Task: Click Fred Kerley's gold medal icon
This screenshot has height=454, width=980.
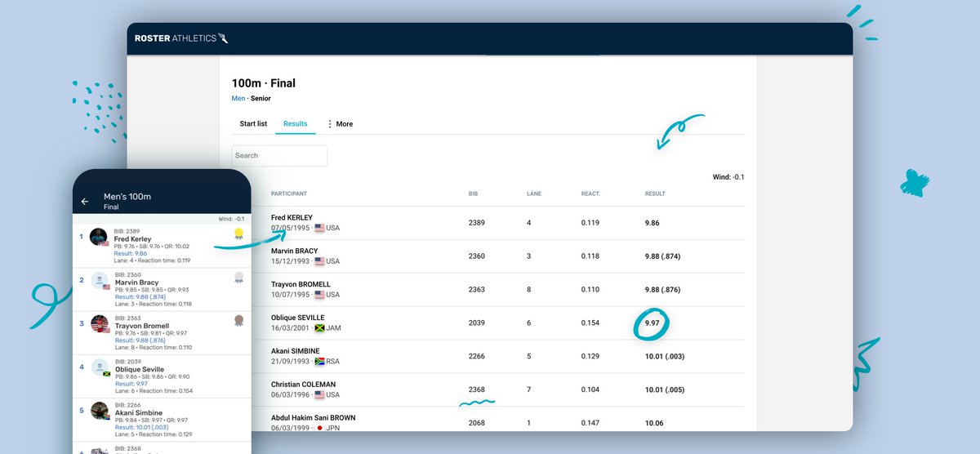Action: (238, 235)
